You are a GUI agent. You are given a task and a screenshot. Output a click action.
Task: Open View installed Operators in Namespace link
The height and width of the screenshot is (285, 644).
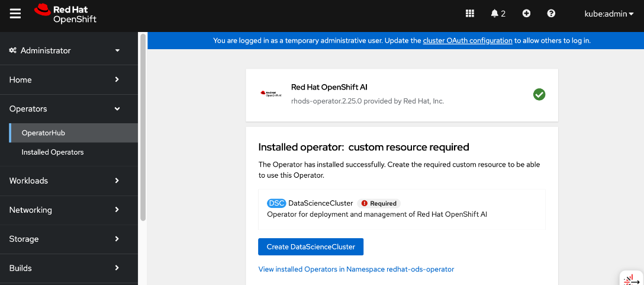coord(356,270)
